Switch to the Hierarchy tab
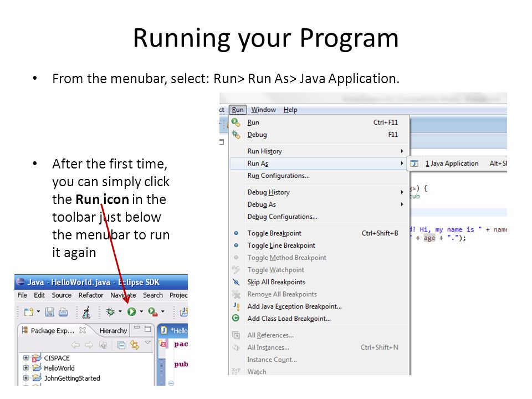Viewport: 532px width, 399px height. pos(113,330)
